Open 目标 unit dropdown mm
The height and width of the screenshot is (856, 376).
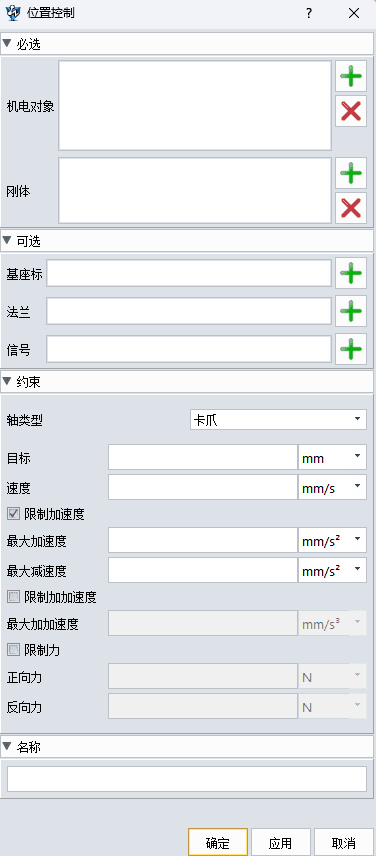coord(332,457)
